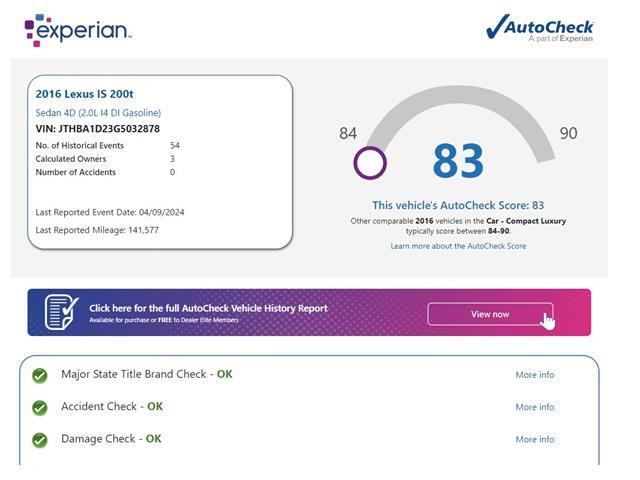Click Last Reported Mileage 141,577

97,230
